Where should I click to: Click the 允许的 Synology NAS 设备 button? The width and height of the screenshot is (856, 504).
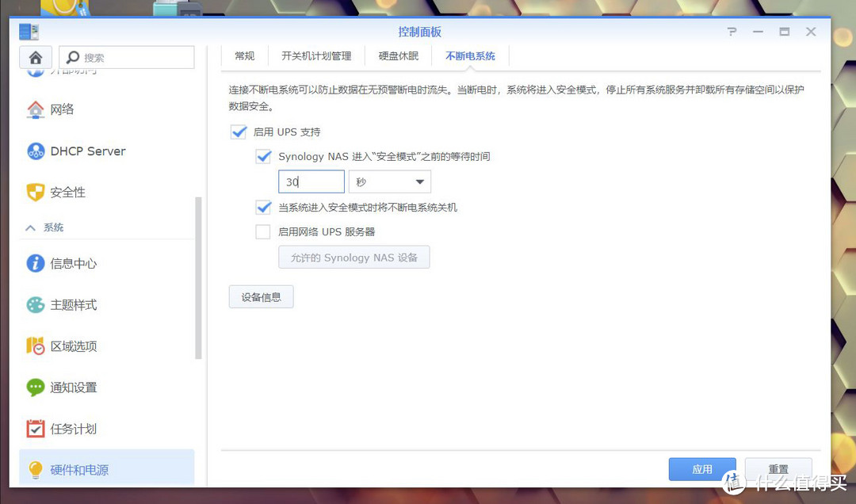353,258
